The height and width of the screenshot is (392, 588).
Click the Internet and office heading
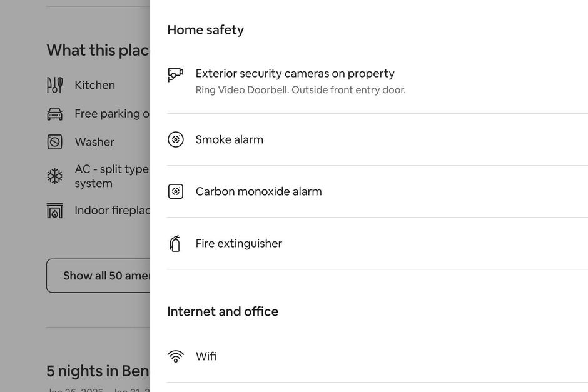point(223,311)
